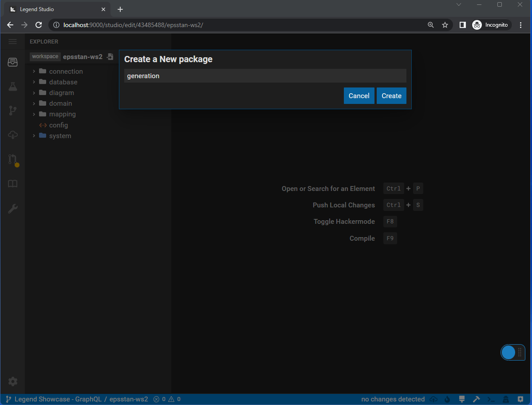This screenshot has height=405, width=532.
Task: Open the Chrome three-dot menu
Action: 521,25
